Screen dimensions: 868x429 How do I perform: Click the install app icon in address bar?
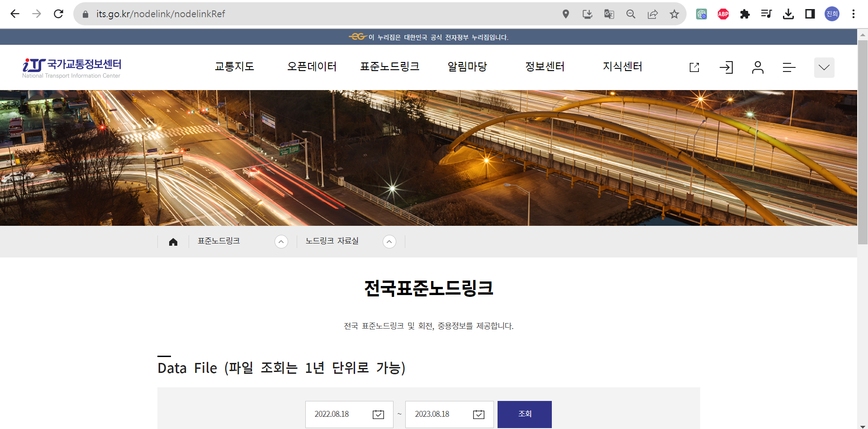[587, 14]
